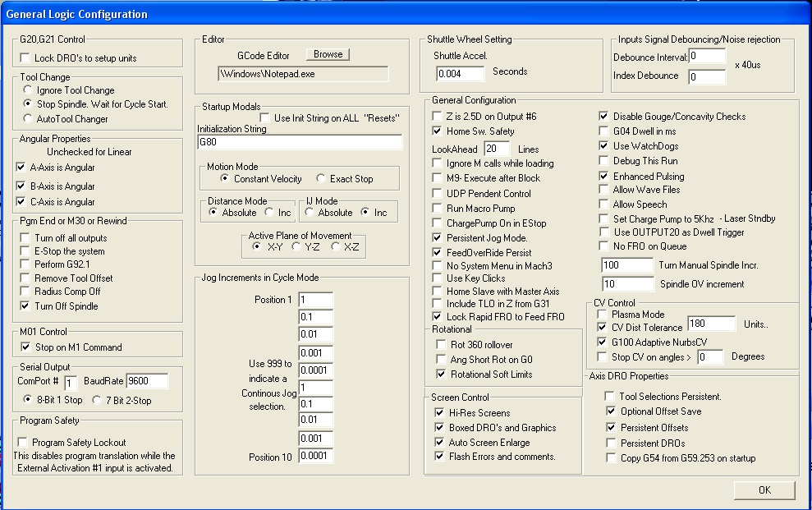Uncheck A-Axis is Angular
The width and height of the screenshot is (812, 510).
pos(21,167)
